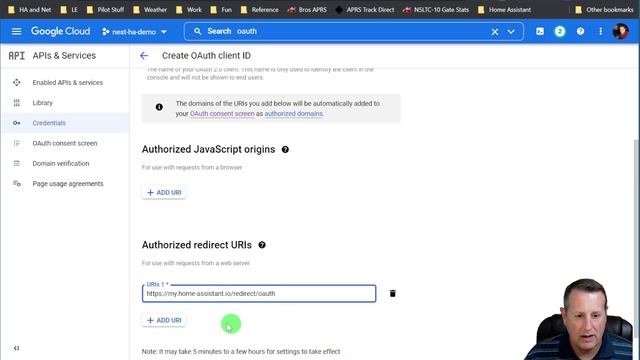This screenshot has width=640, height=360.
Task: Open the Google Cloud hamburger navigation menu
Action: tap(16, 31)
